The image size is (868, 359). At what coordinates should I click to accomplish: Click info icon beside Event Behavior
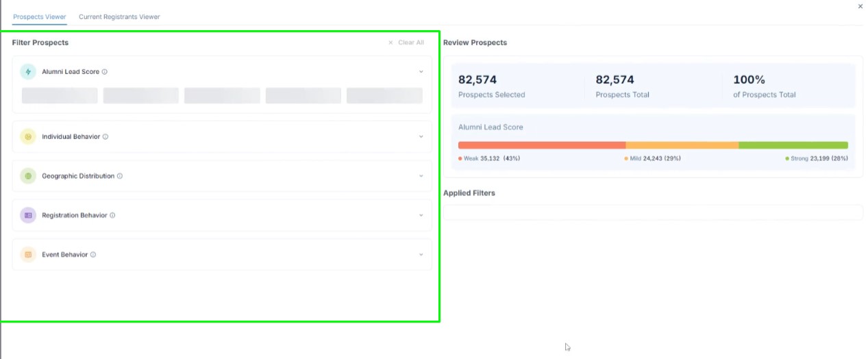(x=93, y=255)
